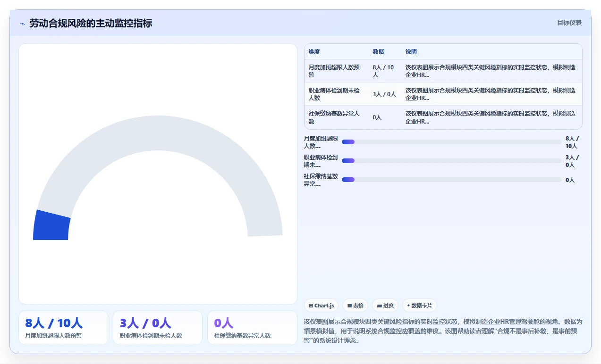Click the 职业病体检到期未… progress label
This screenshot has width=601, height=364.
tap(321, 161)
